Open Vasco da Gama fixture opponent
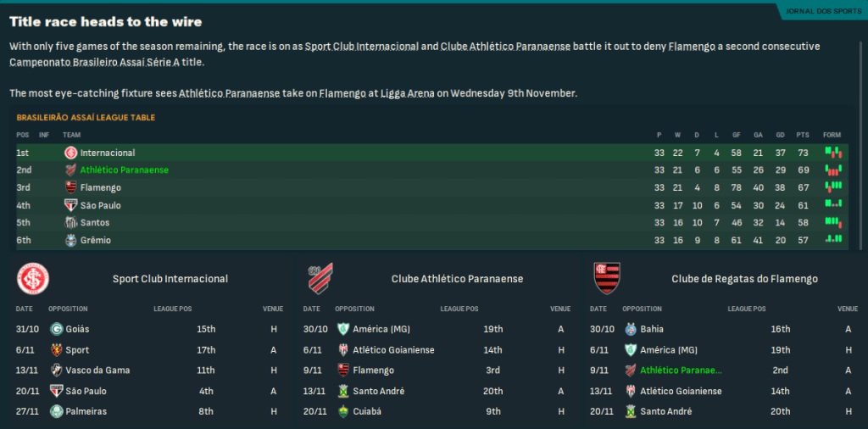868x429 pixels. tap(97, 370)
